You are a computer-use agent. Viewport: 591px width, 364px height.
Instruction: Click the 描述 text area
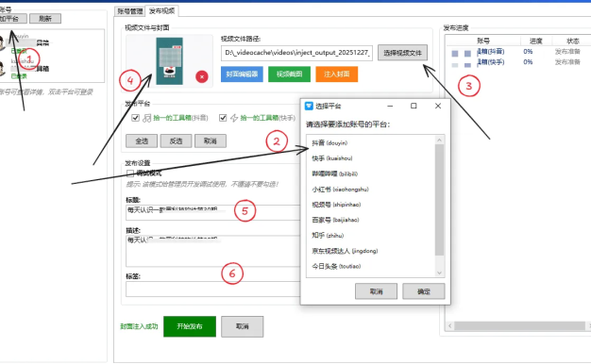213,251
